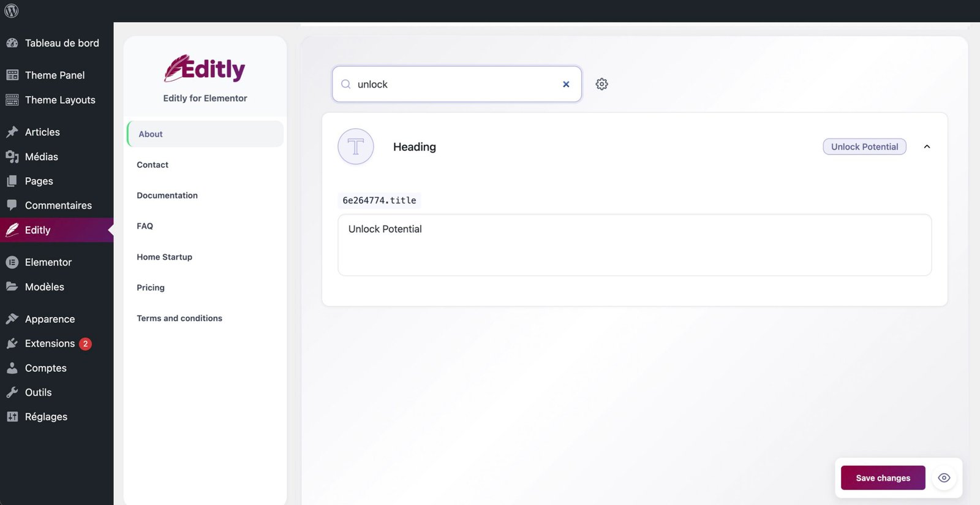The image size is (980, 505).
Task: Click the Comptes user icon
Action: [x=12, y=368]
